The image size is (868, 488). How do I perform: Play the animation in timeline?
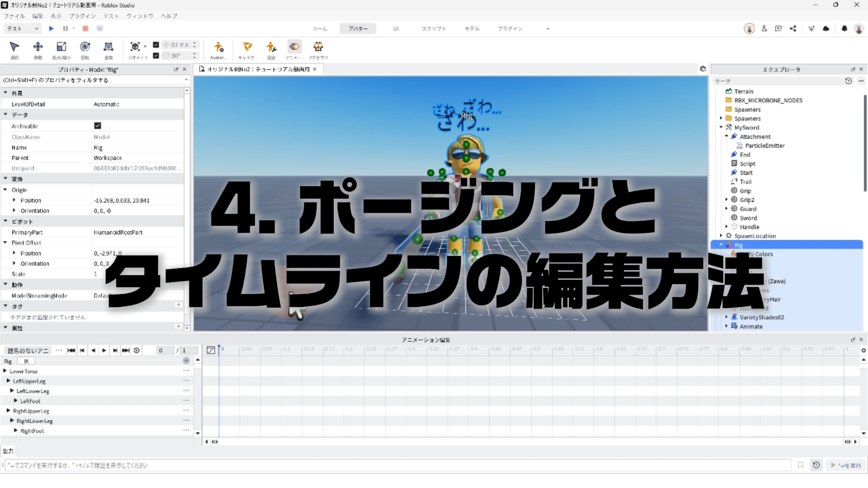(104, 350)
